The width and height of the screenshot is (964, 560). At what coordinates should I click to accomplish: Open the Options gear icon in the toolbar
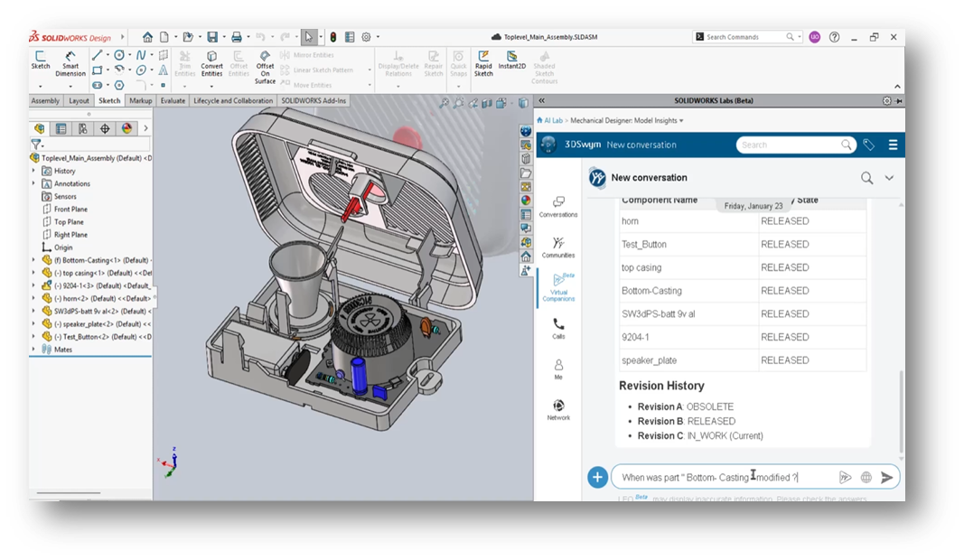[x=367, y=37]
